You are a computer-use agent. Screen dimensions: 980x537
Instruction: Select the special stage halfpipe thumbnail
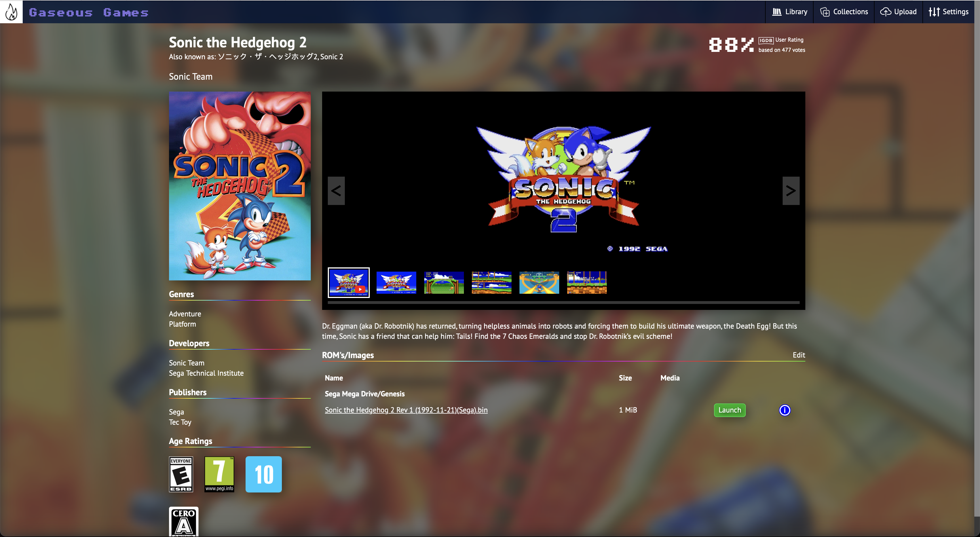pos(539,283)
